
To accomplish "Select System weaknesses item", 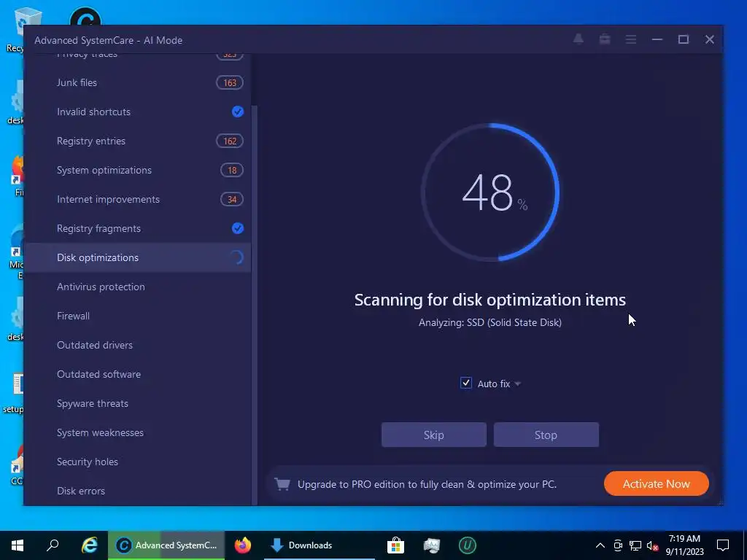I will coord(137,432).
